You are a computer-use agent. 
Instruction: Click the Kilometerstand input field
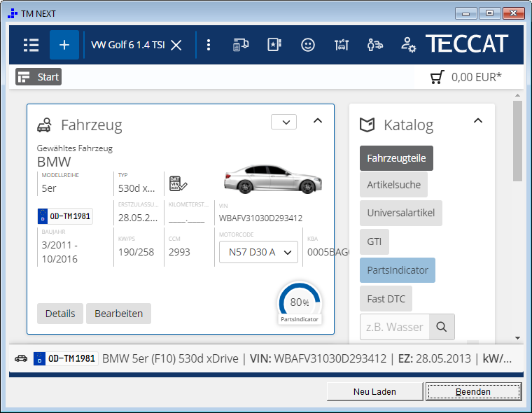point(187,218)
